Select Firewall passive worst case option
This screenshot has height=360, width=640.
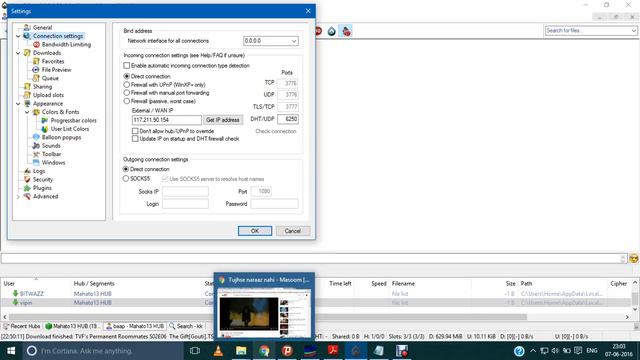[127, 101]
